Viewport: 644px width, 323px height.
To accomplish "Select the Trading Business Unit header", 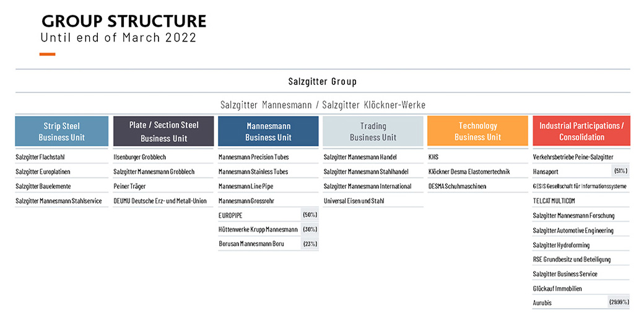I will pyautogui.click(x=373, y=131).
